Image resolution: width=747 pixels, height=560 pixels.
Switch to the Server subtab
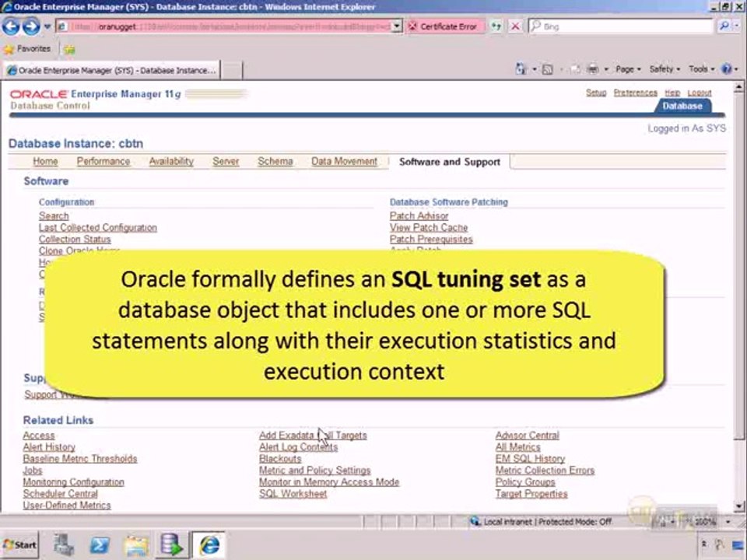click(226, 162)
